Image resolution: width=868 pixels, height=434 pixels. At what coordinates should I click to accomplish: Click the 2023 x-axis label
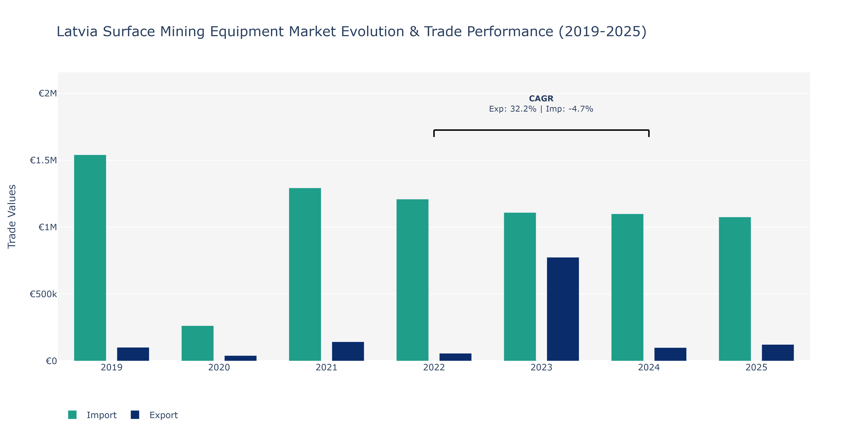click(541, 367)
